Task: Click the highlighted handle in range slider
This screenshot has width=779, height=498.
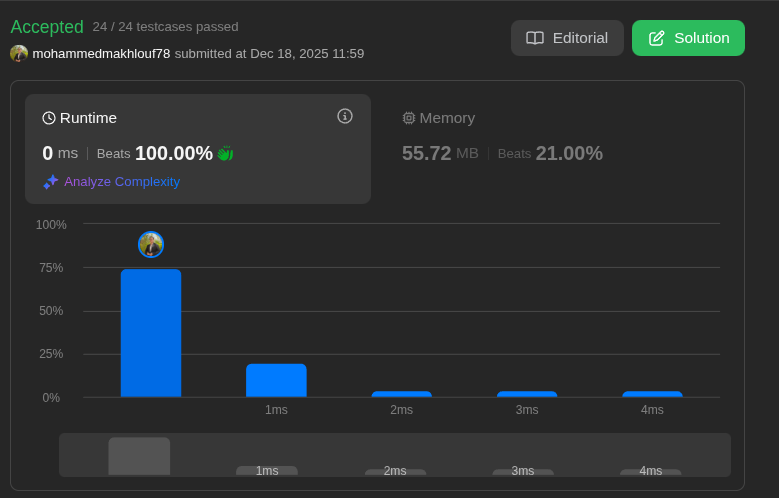Action: [139, 456]
